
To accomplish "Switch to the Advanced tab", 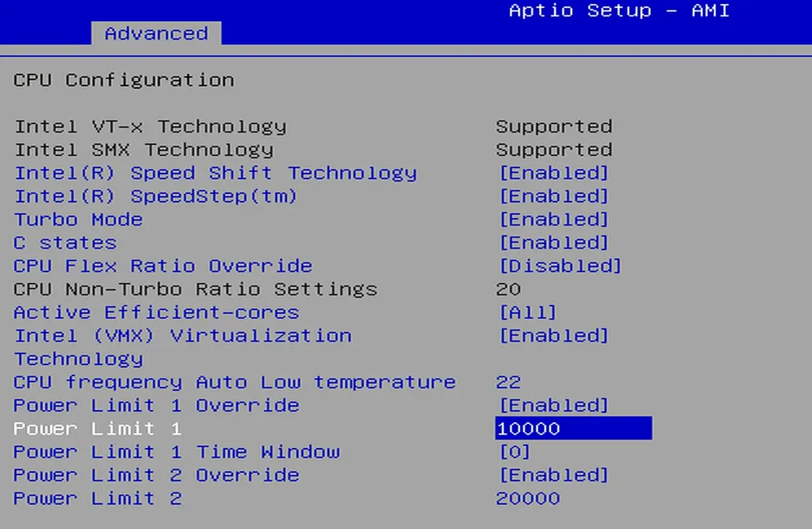I will (156, 34).
